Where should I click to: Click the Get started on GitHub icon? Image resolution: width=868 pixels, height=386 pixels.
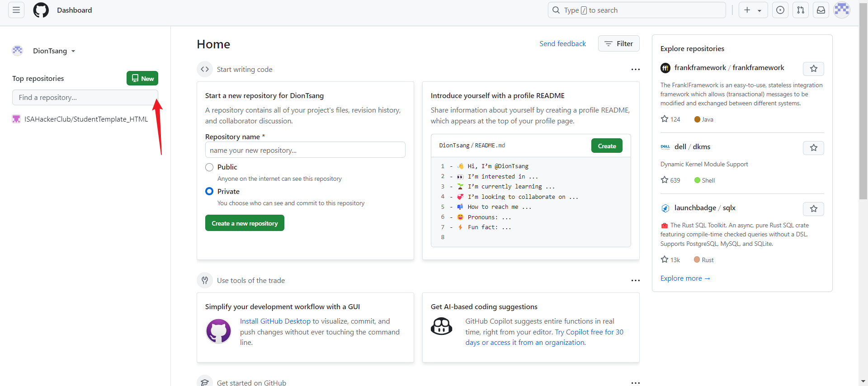[205, 382]
